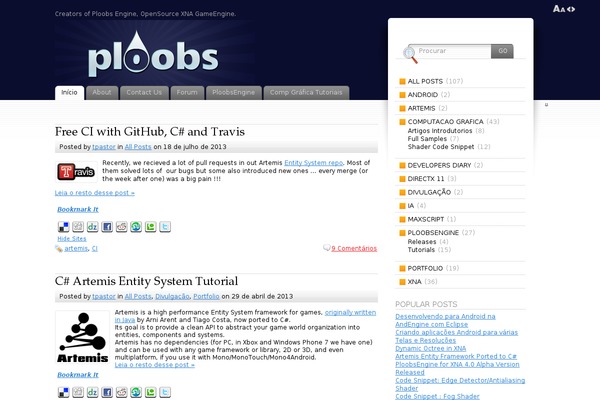Share the Artemis Tutorial post on Twitter
The image size is (600, 400).
coord(165,392)
